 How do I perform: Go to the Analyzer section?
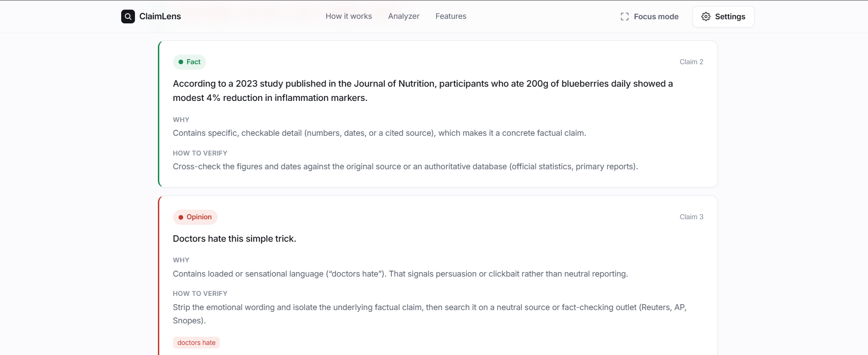(x=404, y=16)
